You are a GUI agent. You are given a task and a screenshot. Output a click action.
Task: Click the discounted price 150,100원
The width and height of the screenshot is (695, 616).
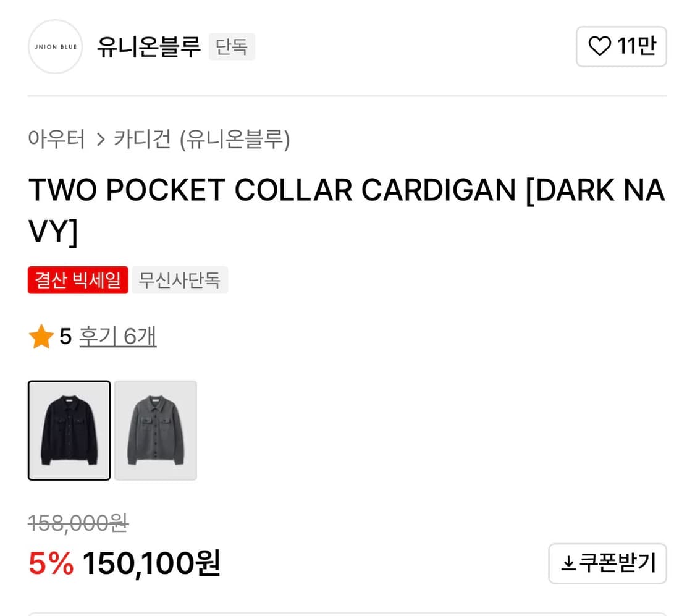[x=151, y=563]
